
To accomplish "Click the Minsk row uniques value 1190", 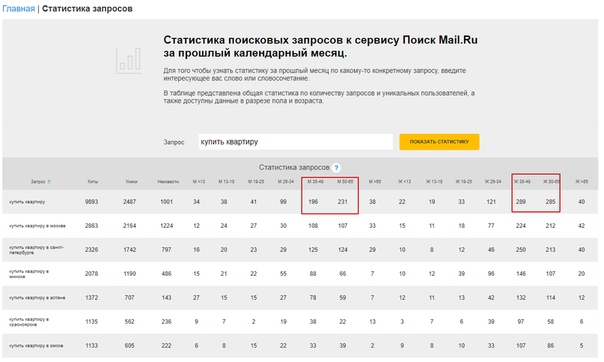I will pos(129,274).
